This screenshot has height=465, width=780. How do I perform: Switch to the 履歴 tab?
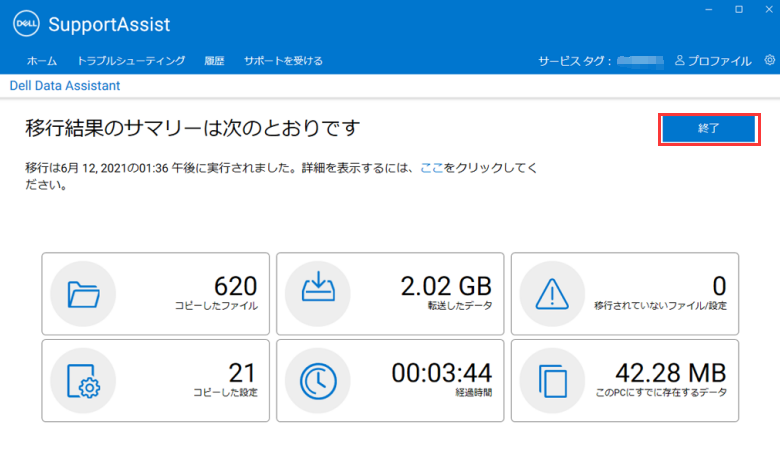coord(214,61)
